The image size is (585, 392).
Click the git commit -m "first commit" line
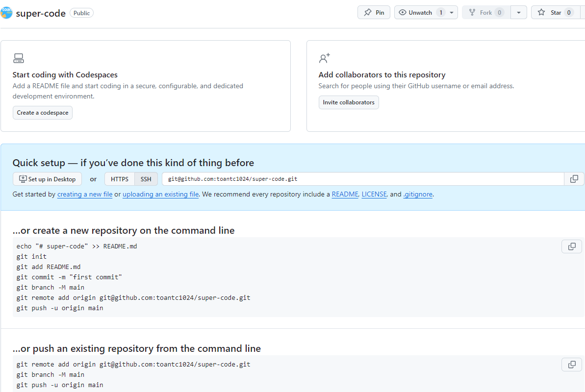69,277
